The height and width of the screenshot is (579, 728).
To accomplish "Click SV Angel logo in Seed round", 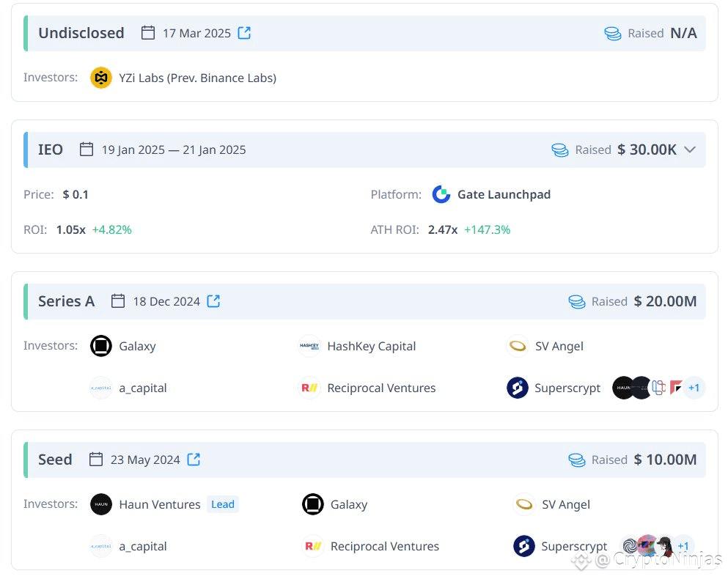I will coord(524,504).
